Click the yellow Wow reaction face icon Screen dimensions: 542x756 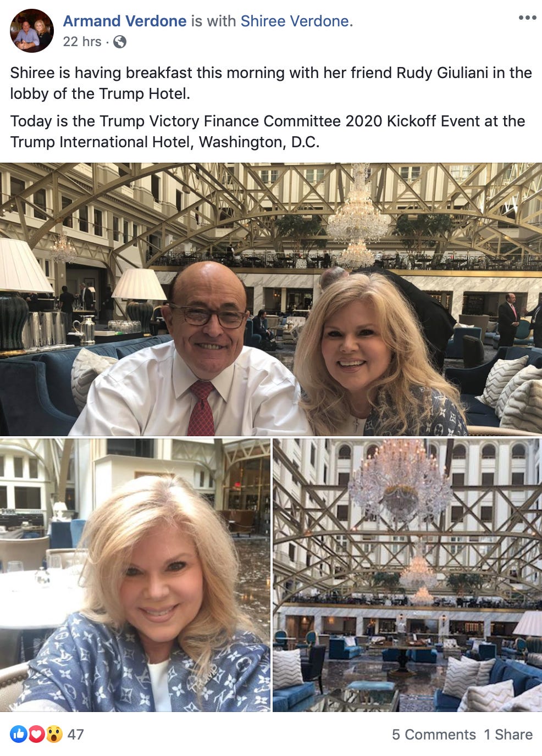click(54, 734)
